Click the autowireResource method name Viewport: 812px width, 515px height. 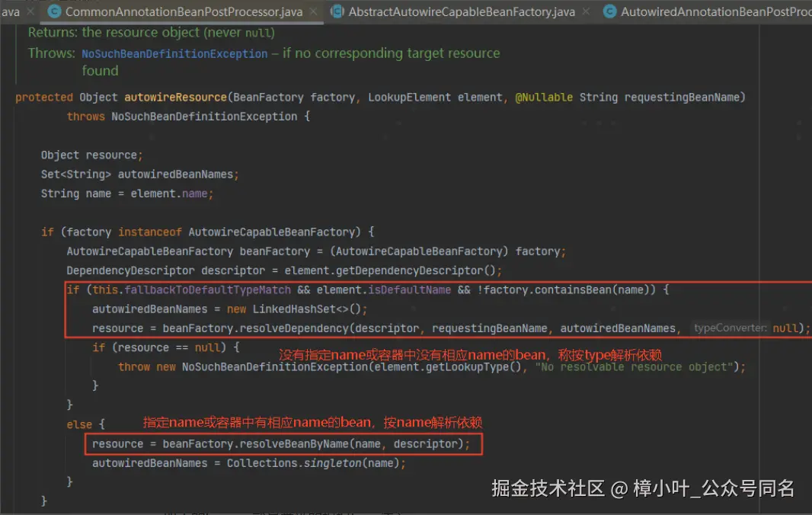(175, 98)
